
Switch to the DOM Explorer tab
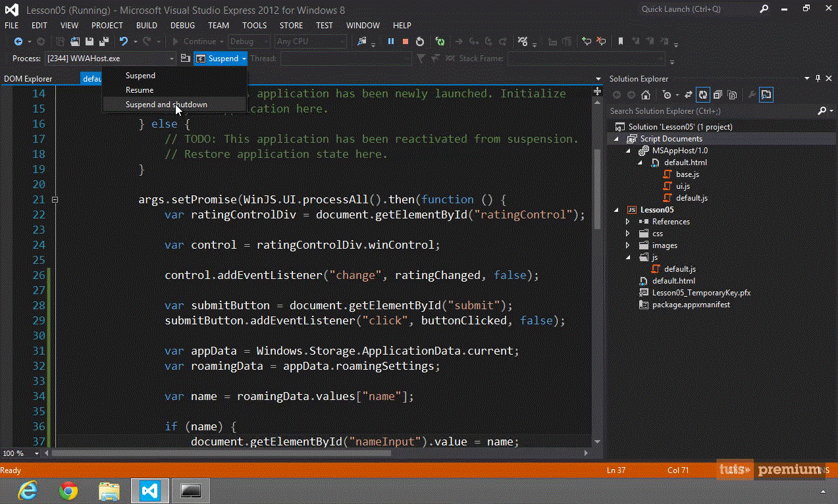point(28,79)
